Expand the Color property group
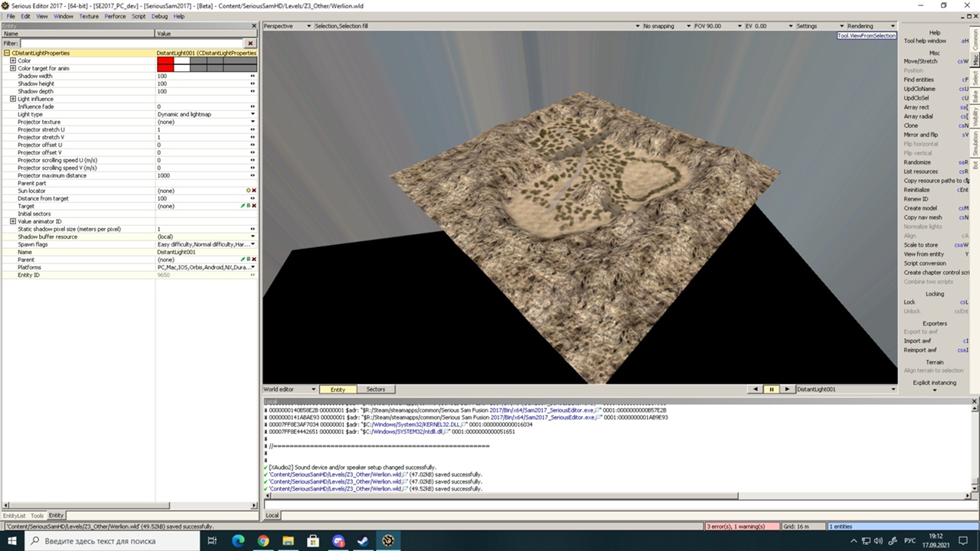The image size is (980, 551). tap(12, 60)
